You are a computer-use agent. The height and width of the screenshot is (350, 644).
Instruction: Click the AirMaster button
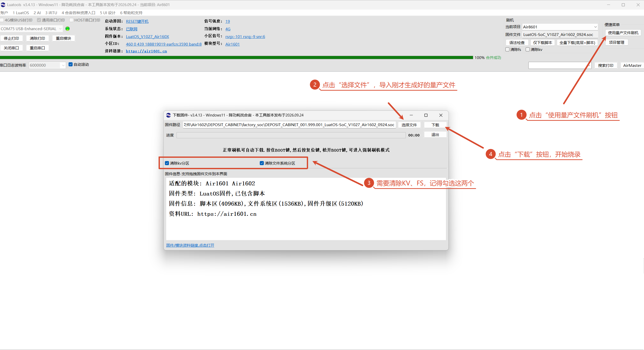[x=632, y=65]
